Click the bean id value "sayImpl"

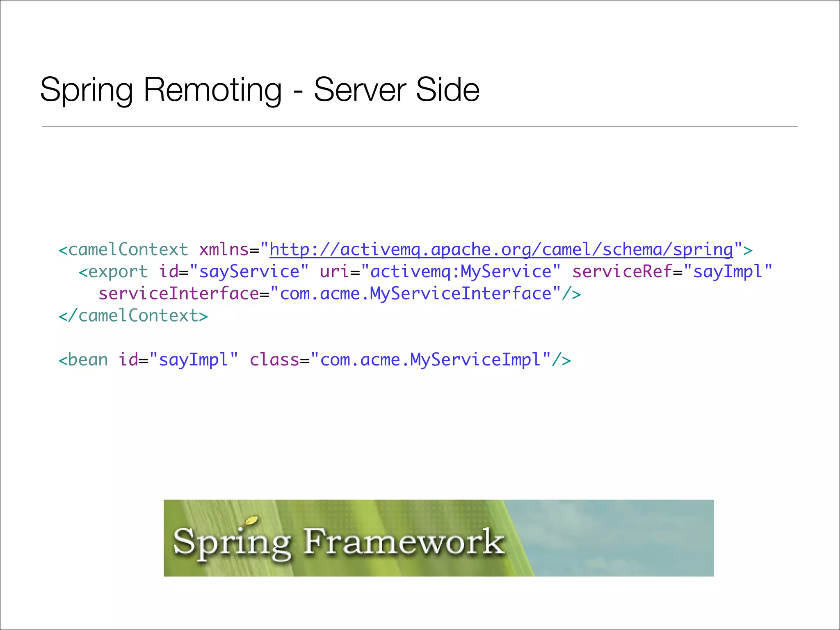click(194, 360)
